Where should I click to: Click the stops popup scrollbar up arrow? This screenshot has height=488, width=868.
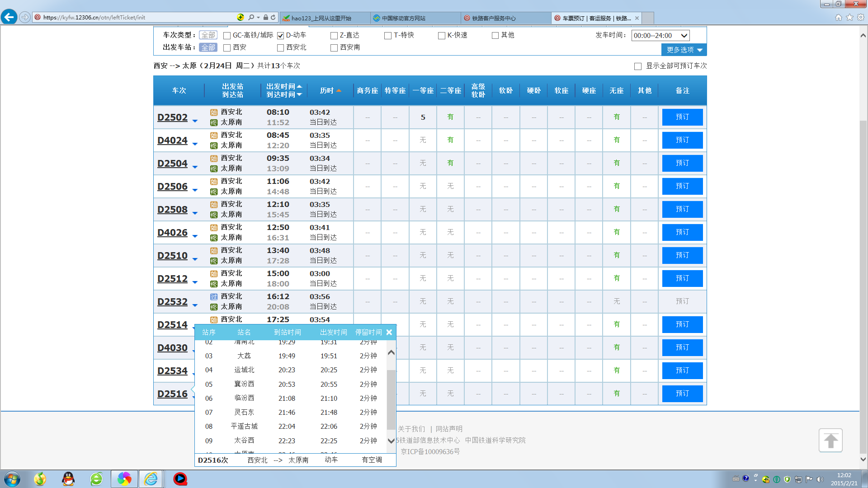tap(391, 352)
